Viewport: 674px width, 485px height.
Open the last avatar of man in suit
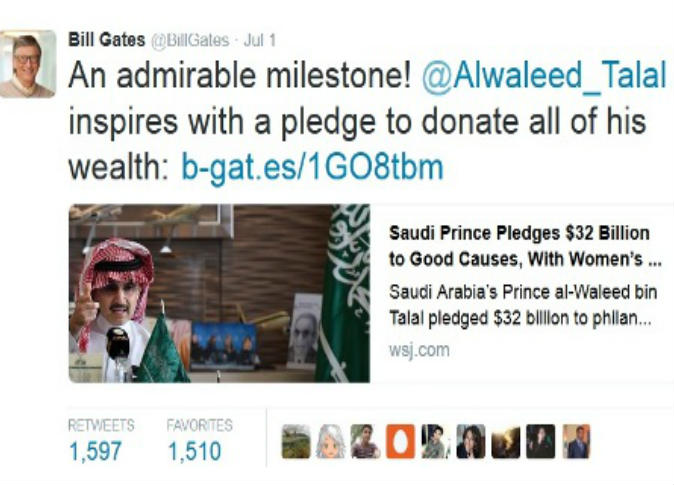576,441
